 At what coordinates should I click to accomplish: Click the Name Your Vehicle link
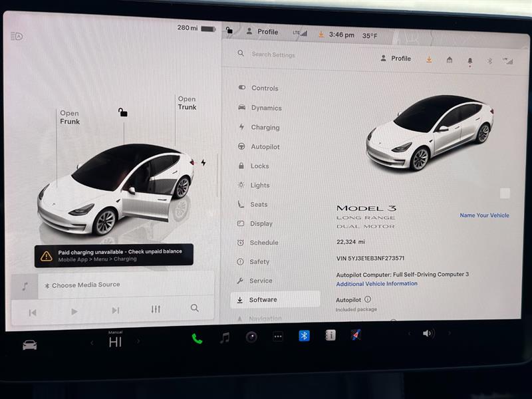483,215
